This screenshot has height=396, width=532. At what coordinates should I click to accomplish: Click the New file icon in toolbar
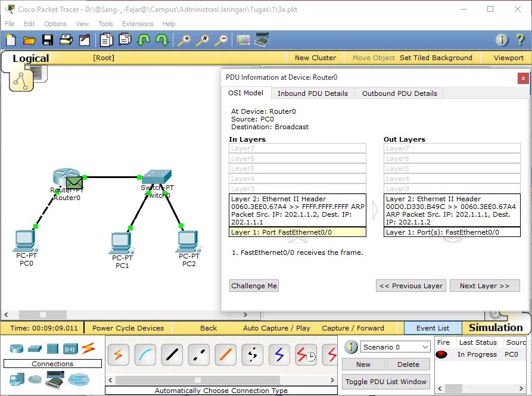click(11, 40)
